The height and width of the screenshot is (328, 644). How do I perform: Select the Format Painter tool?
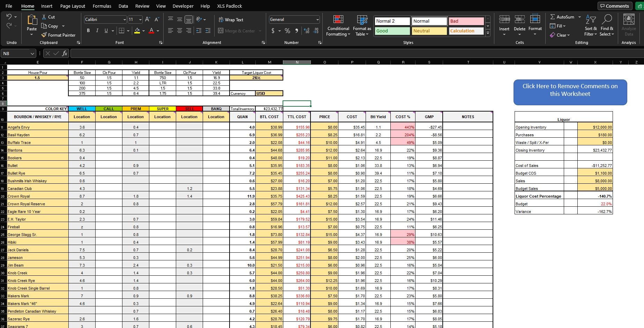(x=58, y=35)
